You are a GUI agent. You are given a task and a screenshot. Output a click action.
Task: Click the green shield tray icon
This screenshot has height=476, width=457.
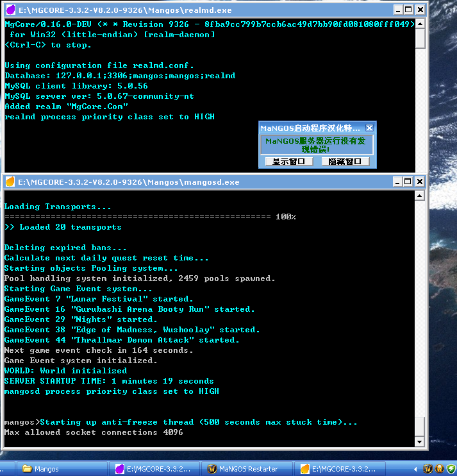click(451, 469)
